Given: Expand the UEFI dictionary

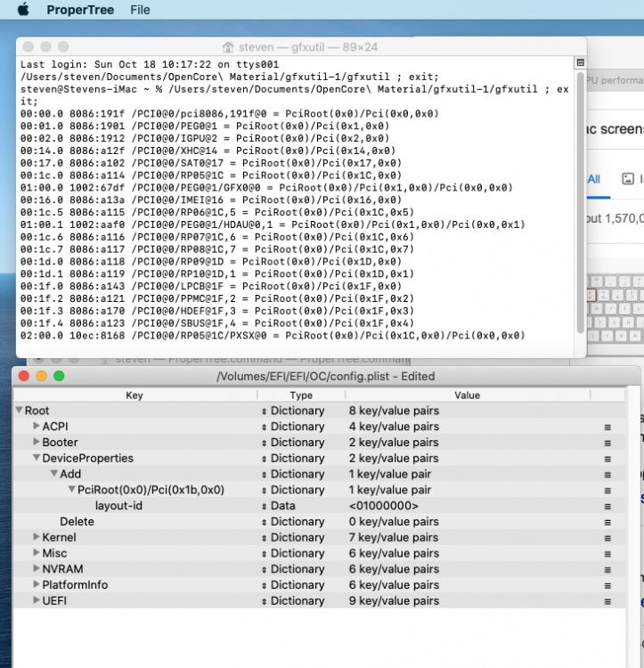Looking at the screenshot, I should [37, 599].
